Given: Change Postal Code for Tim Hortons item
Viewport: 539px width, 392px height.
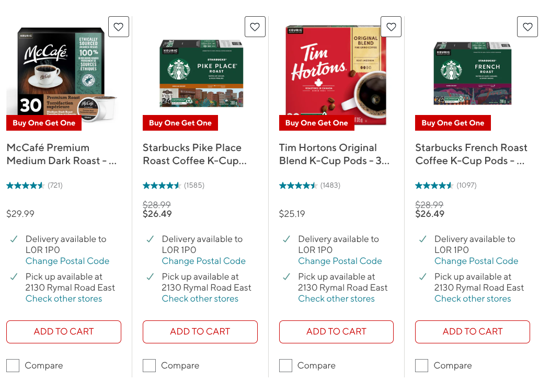Looking at the screenshot, I should pyautogui.click(x=340, y=261).
